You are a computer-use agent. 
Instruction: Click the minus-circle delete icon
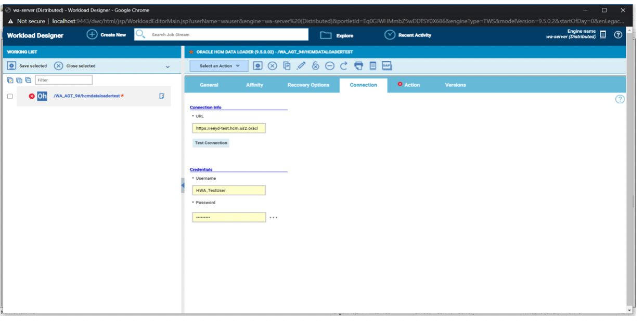[x=330, y=65]
